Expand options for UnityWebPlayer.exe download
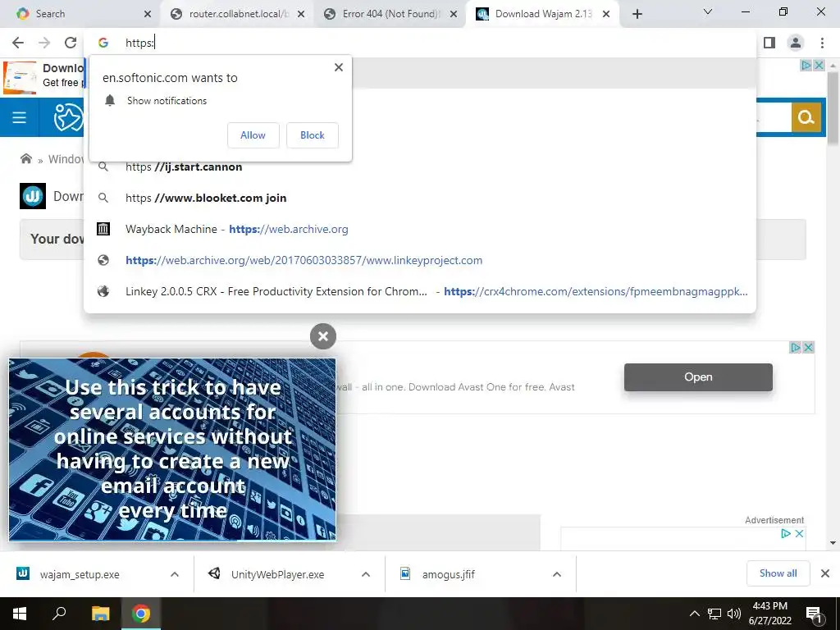This screenshot has height=630, width=840. pyautogui.click(x=366, y=574)
